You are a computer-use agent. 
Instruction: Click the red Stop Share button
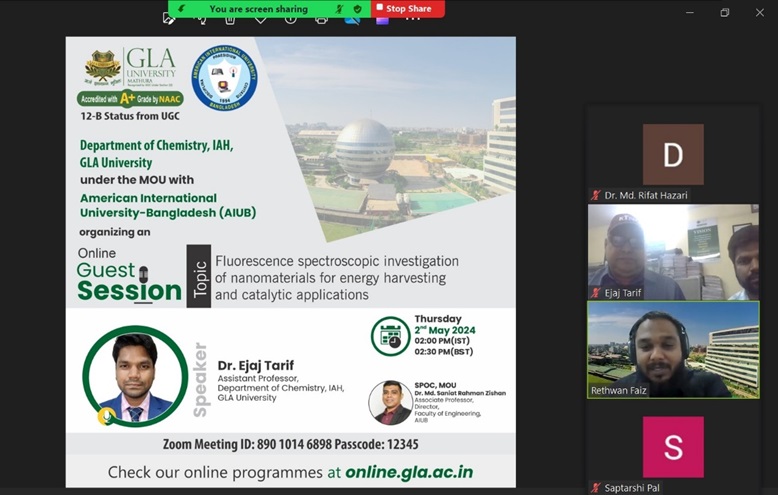point(408,9)
